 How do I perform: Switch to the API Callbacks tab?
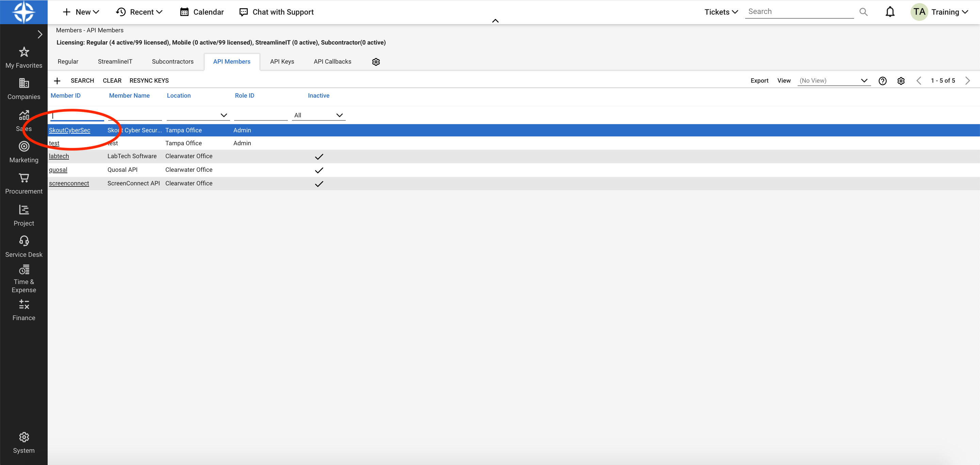pos(331,61)
